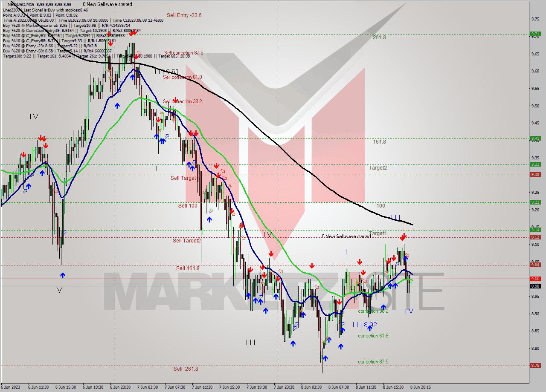This screenshot has height=392, width=546.
Task: Click the 9.33 green price tag
Action: (x=535, y=164)
